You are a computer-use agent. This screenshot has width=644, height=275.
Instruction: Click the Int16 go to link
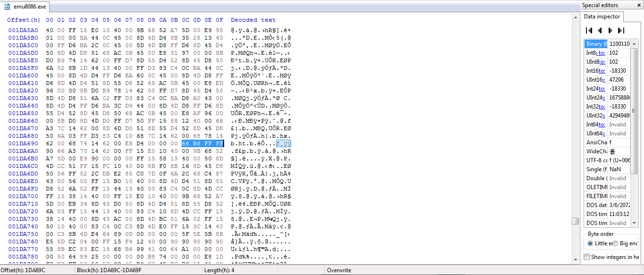click(x=603, y=71)
